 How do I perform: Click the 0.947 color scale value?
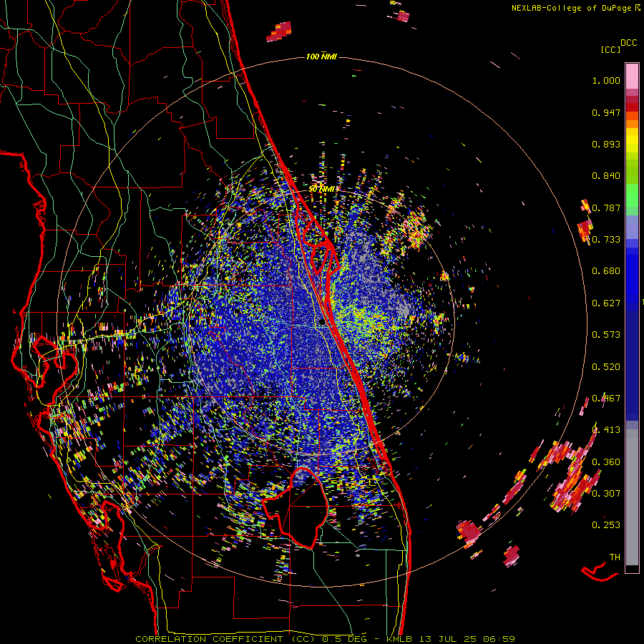point(606,112)
